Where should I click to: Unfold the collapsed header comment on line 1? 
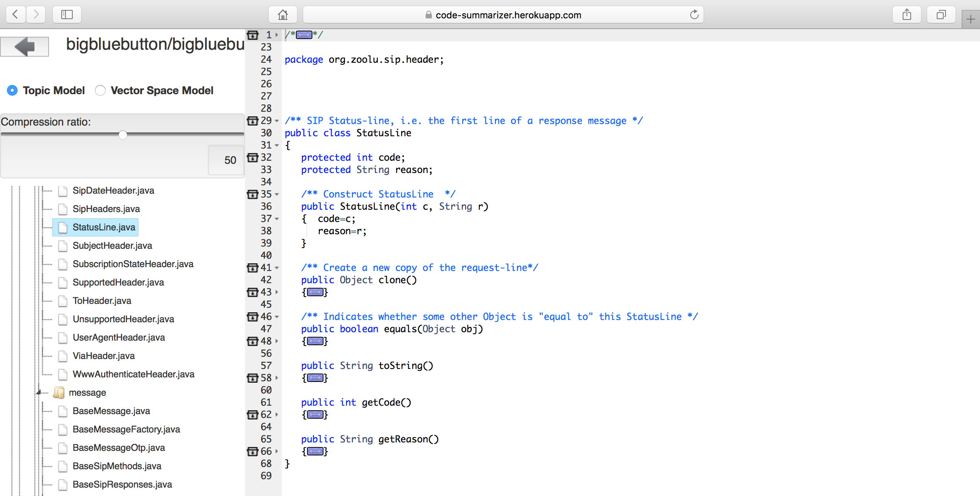[304, 35]
